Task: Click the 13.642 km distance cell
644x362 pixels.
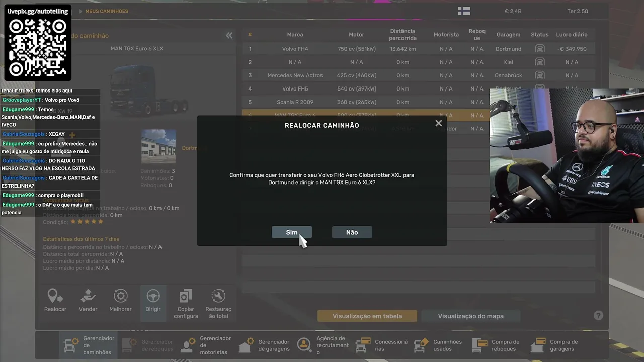Action: [x=403, y=49]
